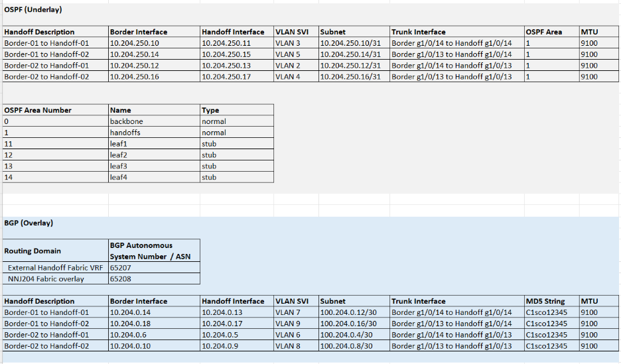Click the 'backbone' area name cell
The height and width of the screenshot is (364, 621).
point(154,121)
